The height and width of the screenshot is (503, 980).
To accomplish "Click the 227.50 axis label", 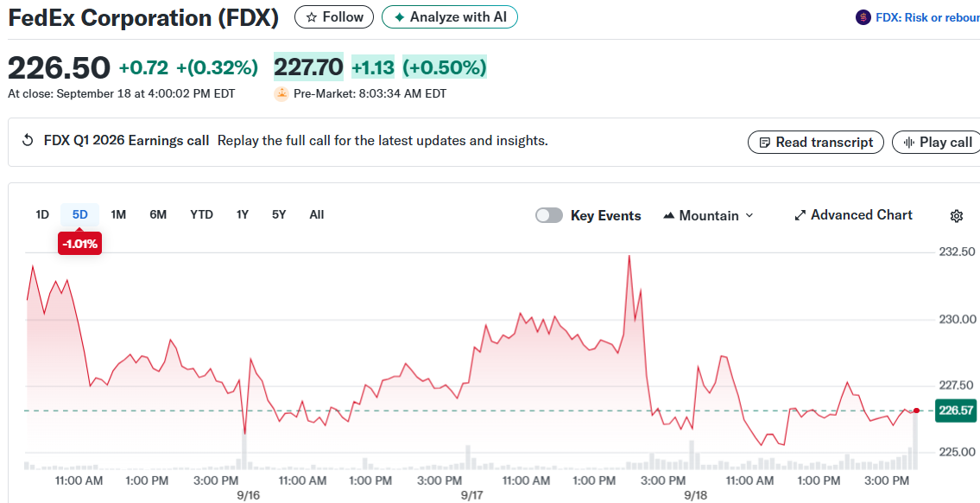I will [x=958, y=385].
